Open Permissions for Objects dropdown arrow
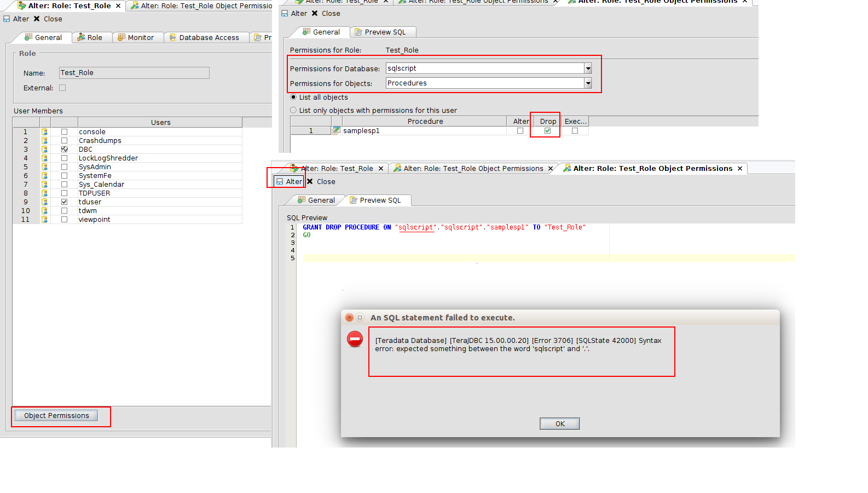This screenshot has height=493, width=868. (588, 83)
